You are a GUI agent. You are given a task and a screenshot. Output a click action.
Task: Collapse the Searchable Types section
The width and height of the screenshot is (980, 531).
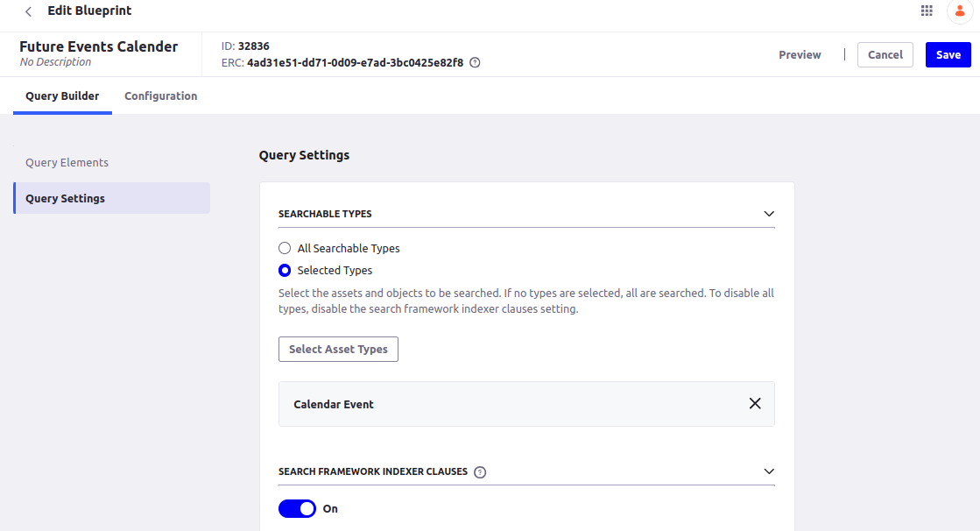click(x=769, y=214)
